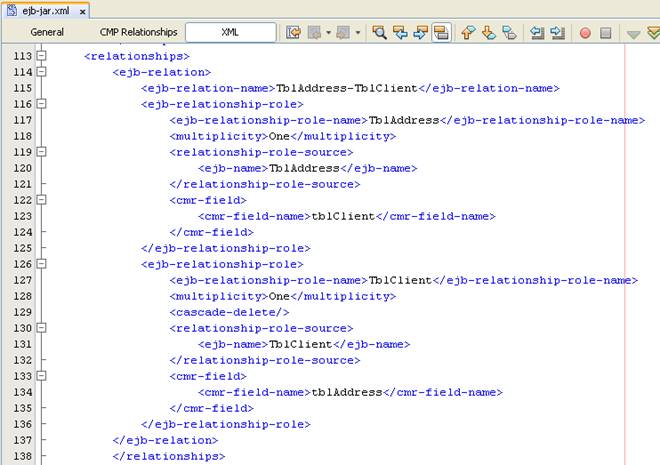The height and width of the screenshot is (465, 660).
Task: Collapse ejb-relationship-role fold at line 116
Action: 41,104
